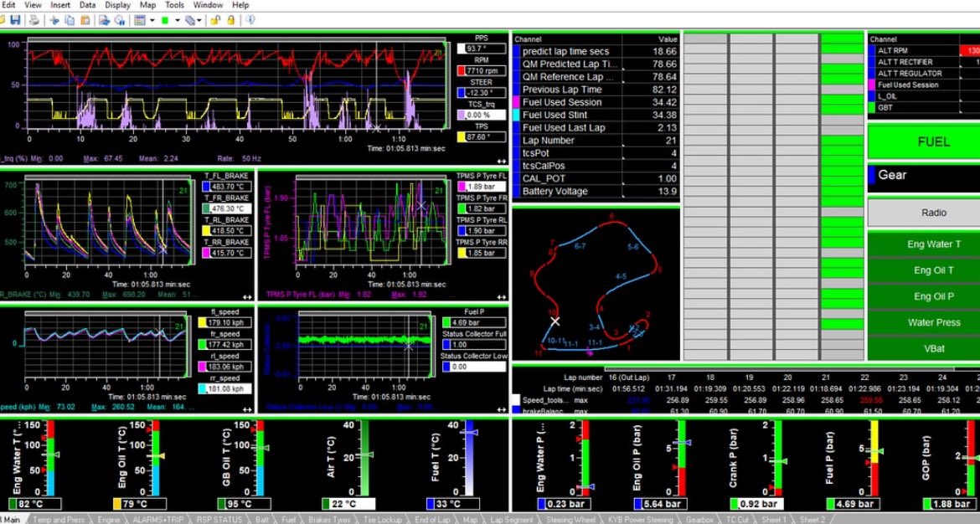Screen dimensions: 980x524
Task: Click the info help icon in toolbar
Action: (250, 21)
